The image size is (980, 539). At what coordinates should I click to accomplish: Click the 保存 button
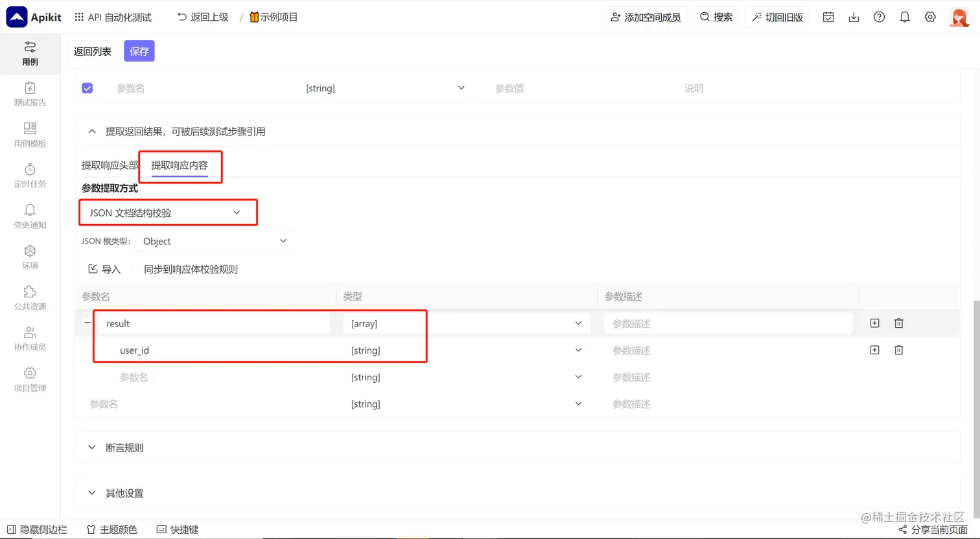(139, 51)
